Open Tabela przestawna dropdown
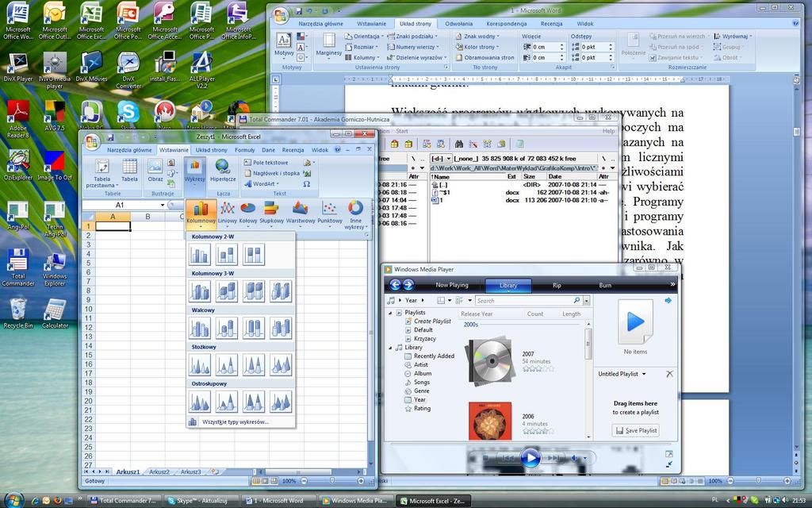 pos(102,174)
